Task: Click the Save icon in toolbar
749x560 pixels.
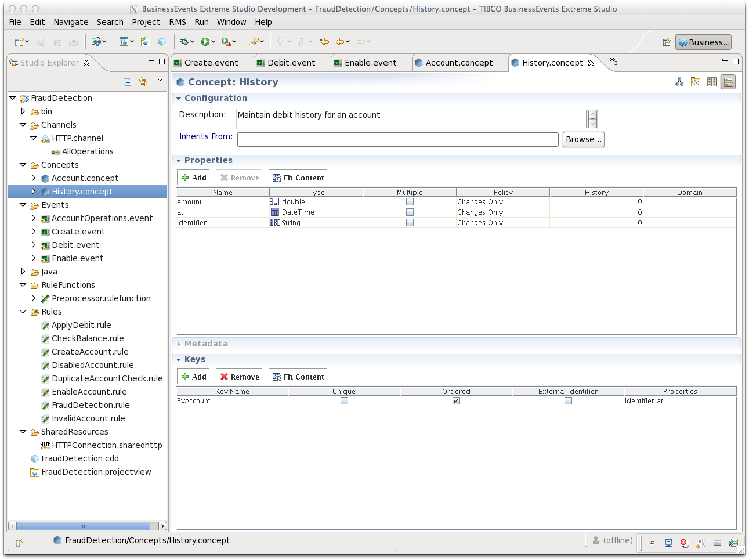Action: click(41, 42)
